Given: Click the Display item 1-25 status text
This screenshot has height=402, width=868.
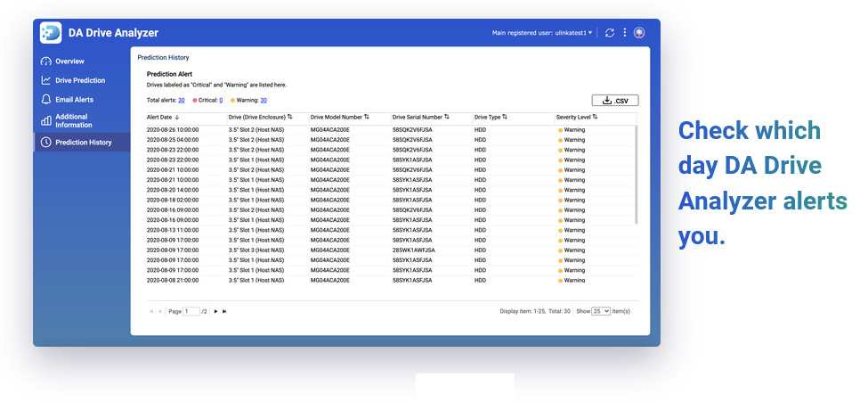Looking at the screenshot, I should (x=535, y=312).
